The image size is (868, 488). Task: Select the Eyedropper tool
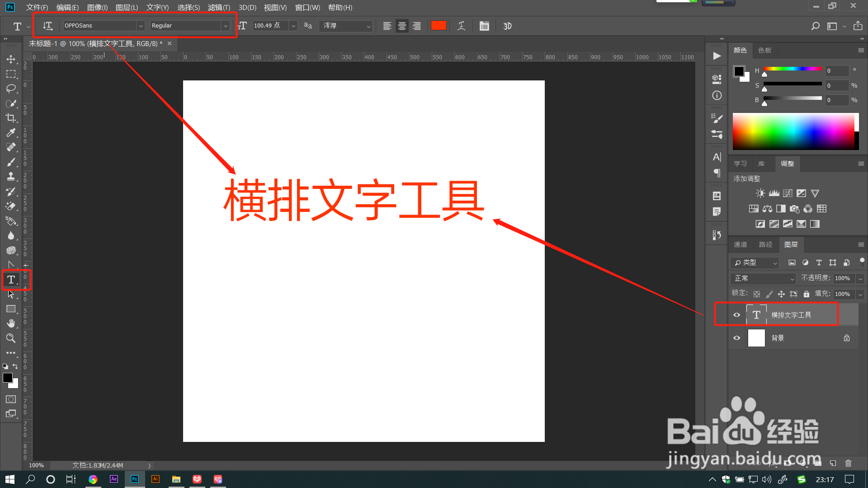11,132
